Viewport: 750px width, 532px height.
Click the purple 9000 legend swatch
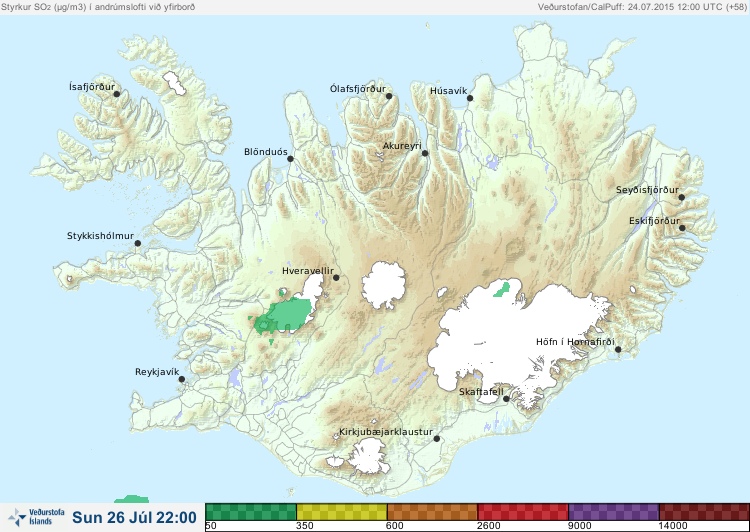614,512
